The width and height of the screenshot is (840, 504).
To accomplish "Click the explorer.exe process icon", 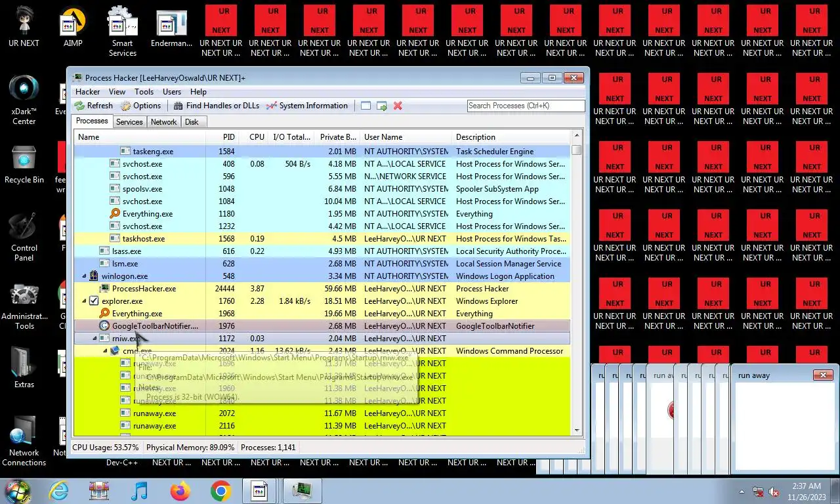I will pos(94,301).
